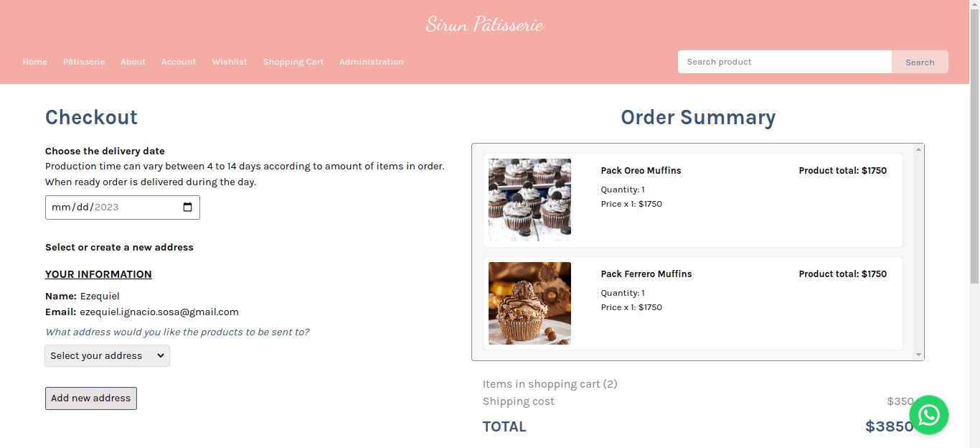980x448 pixels.
Task: Expand the Select your address dropdown
Action: (108, 356)
